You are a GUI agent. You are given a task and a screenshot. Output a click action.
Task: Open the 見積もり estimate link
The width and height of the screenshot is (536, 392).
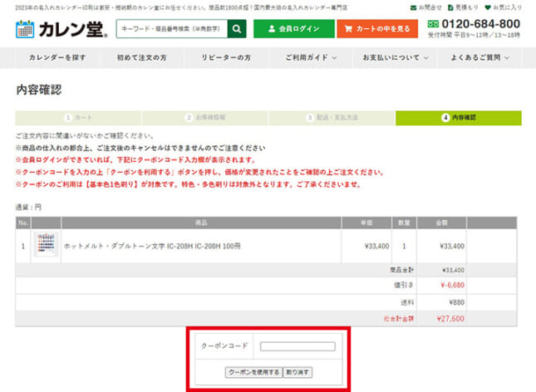(463, 7)
